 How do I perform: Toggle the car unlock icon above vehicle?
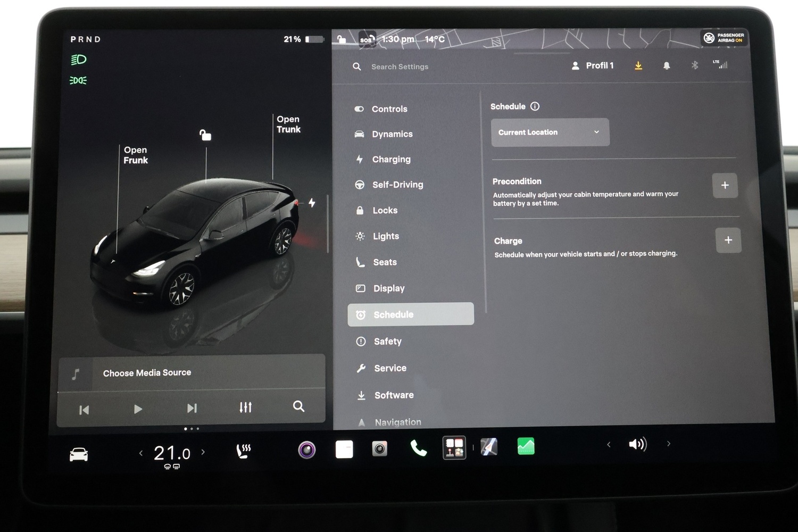click(205, 135)
